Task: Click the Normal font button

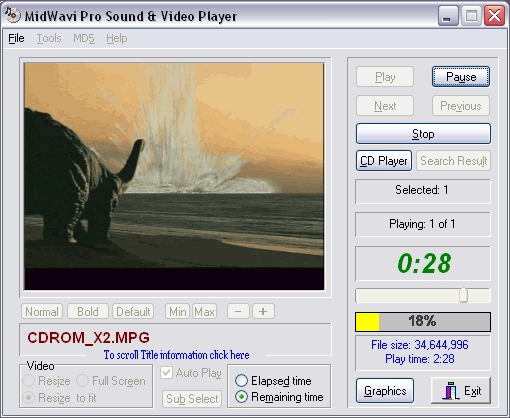Action: (x=42, y=312)
